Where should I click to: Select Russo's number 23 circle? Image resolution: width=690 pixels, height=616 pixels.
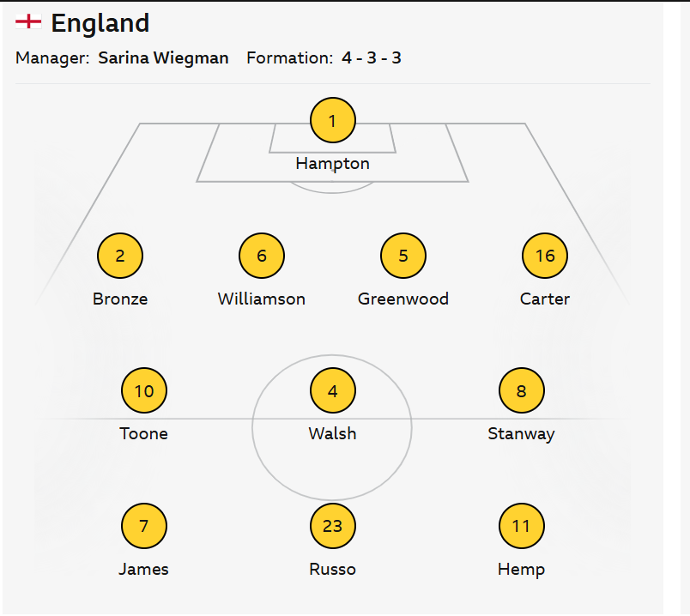tap(333, 526)
